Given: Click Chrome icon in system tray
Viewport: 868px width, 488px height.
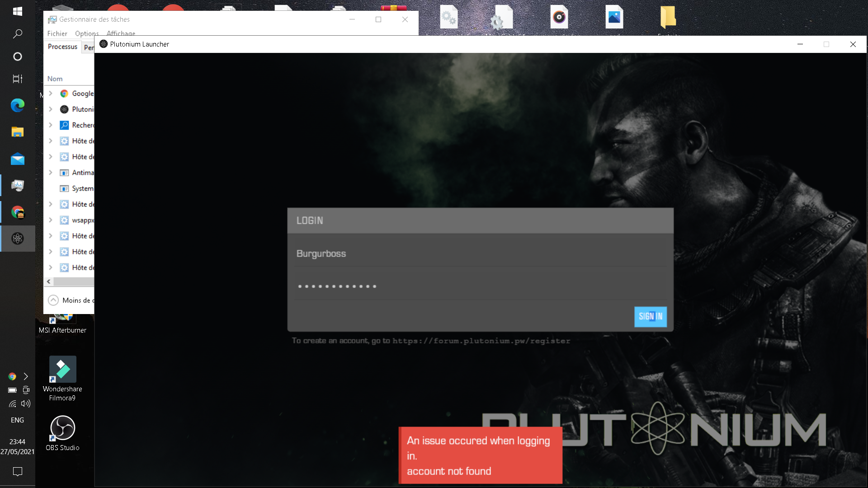Looking at the screenshot, I should 12,376.
